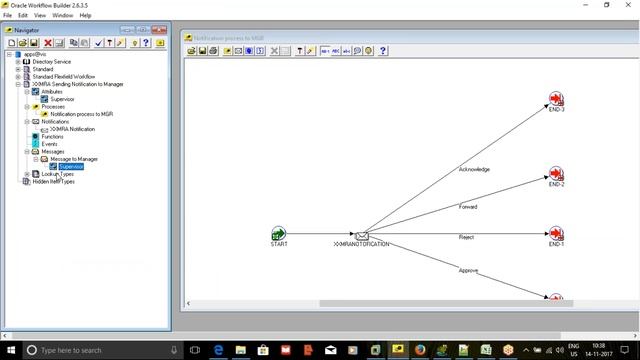Expand the Directory Service tree node
Image resolution: width=640 pixels, height=360 pixels.
18,62
